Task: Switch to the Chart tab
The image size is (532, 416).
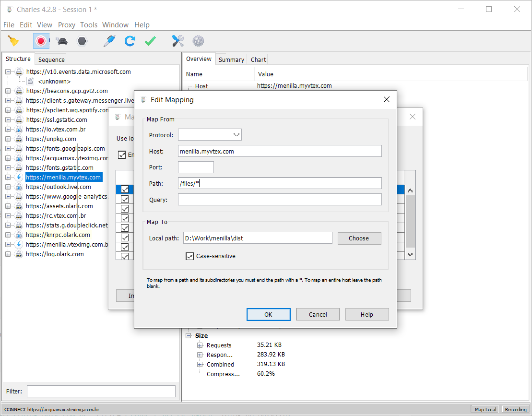Action: pyautogui.click(x=259, y=59)
